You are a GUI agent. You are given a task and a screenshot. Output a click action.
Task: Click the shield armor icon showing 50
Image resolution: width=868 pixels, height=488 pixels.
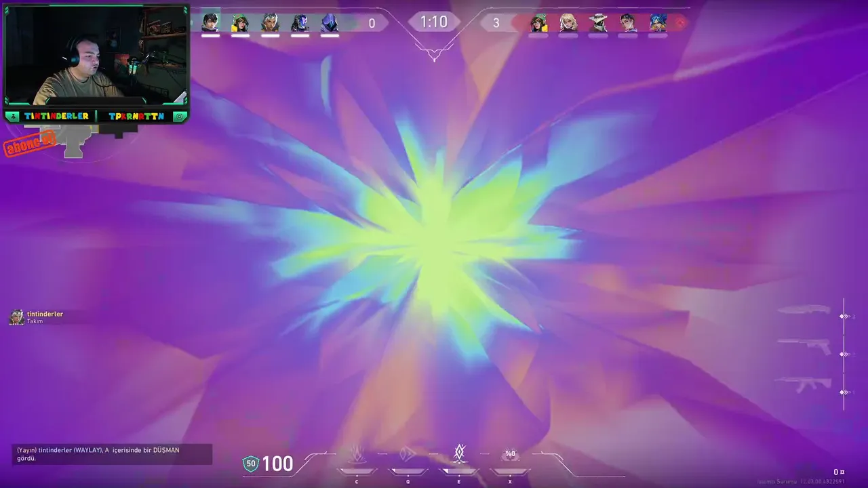251,464
